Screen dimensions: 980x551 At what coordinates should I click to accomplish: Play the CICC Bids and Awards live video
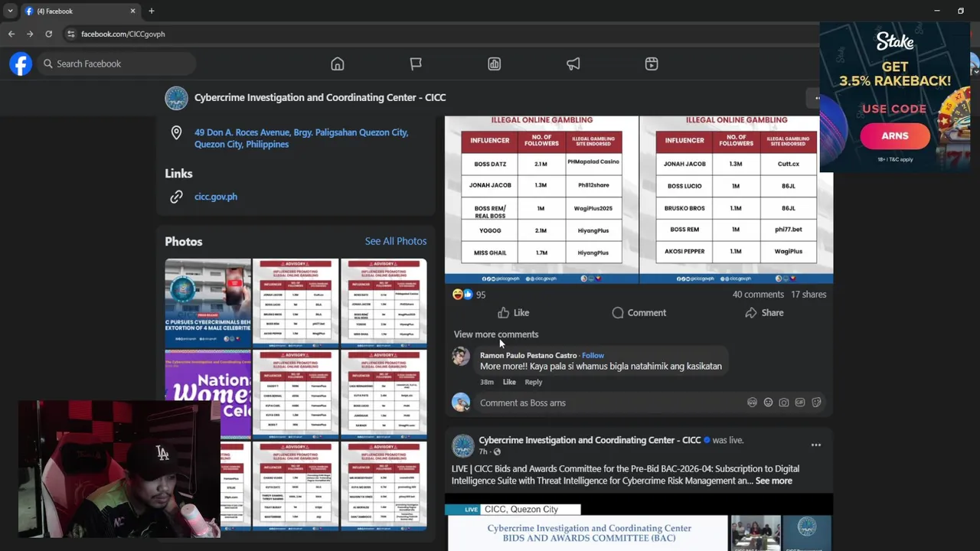coord(639,523)
